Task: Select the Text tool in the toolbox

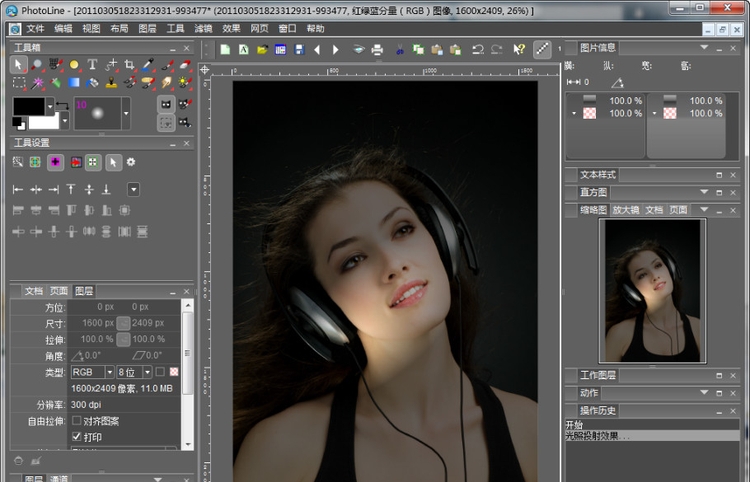Action: (92, 65)
